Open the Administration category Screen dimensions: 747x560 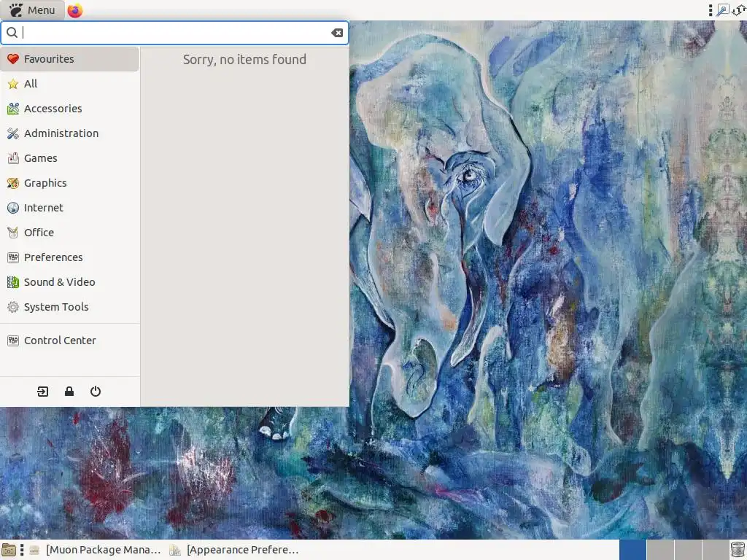point(69,133)
